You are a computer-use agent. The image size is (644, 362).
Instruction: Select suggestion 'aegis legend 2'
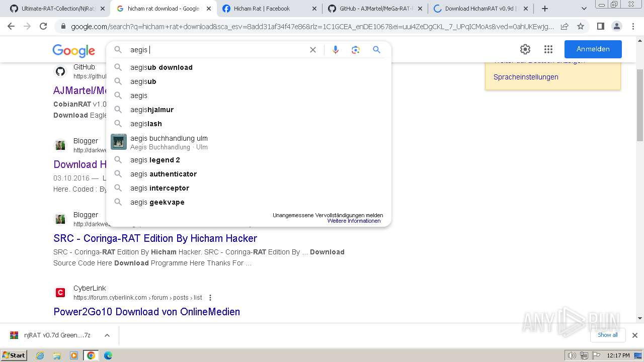(249, 160)
